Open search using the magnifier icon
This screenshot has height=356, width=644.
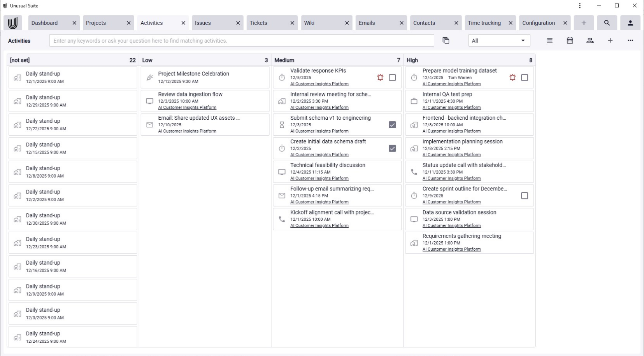(607, 23)
